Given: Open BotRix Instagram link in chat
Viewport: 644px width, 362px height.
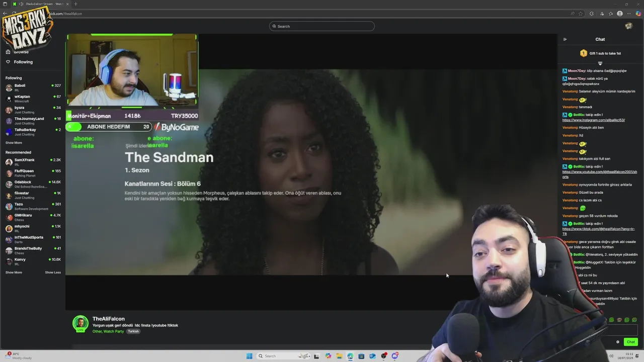Looking at the screenshot, I should pyautogui.click(x=593, y=120).
